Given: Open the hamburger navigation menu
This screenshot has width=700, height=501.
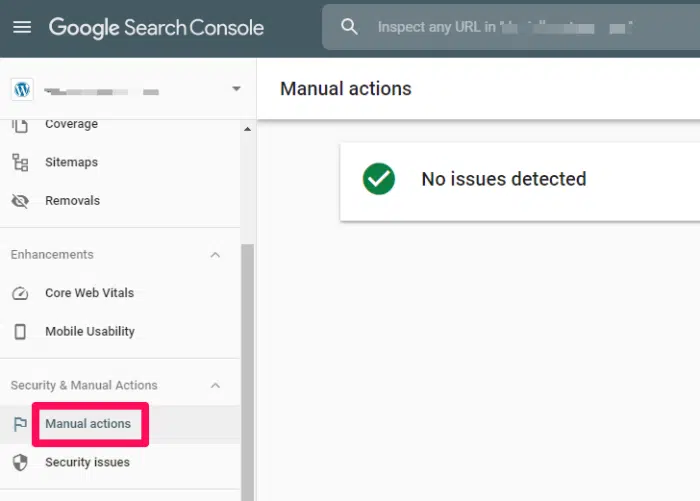Looking at the screenshot, I should pos(22,27).
